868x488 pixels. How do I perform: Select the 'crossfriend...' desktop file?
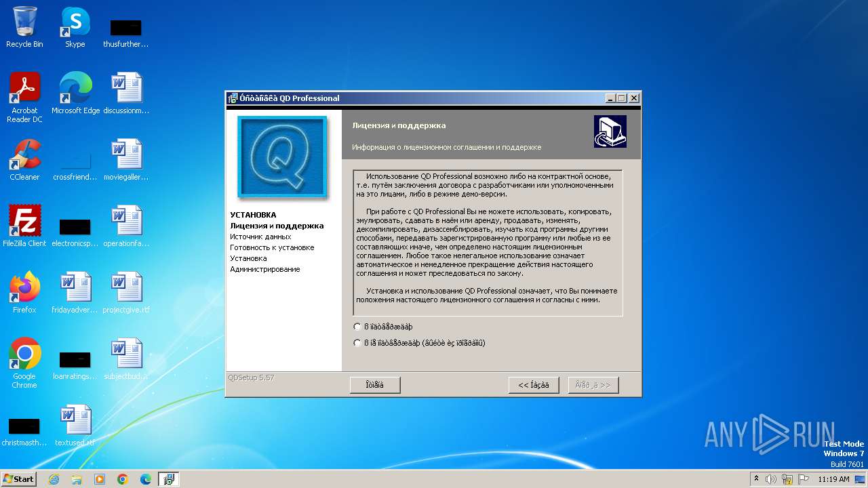pyautogui.click(x=75, y=165)
